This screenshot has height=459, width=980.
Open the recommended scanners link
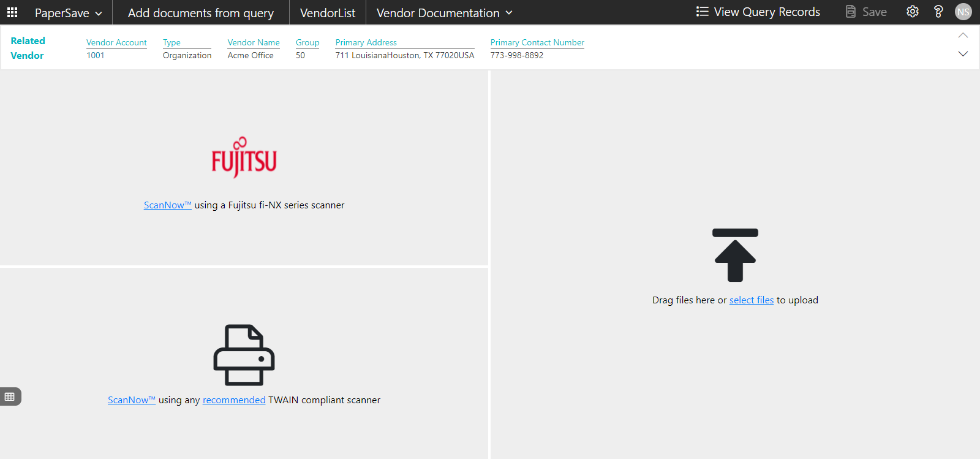(x=234, y=400)
